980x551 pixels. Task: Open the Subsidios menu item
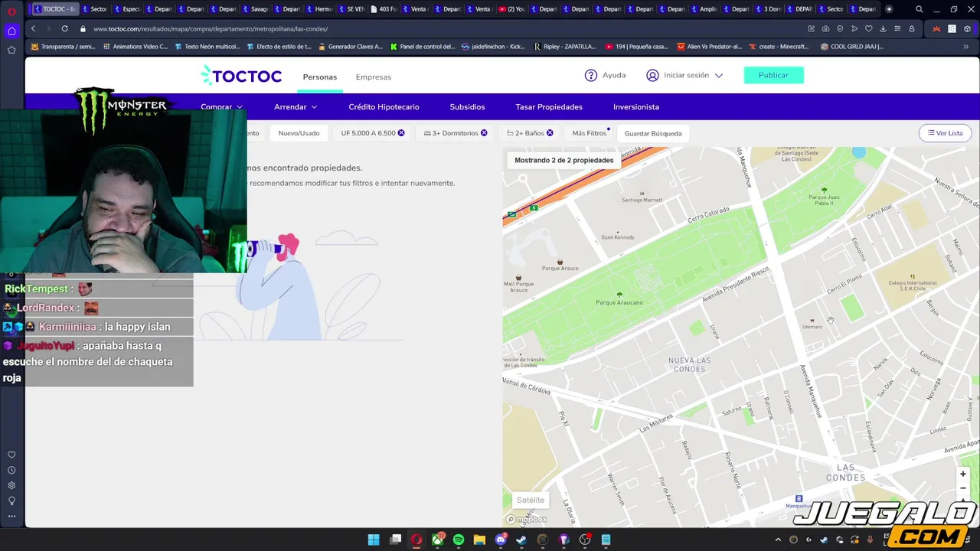click(x=467, y=107)
